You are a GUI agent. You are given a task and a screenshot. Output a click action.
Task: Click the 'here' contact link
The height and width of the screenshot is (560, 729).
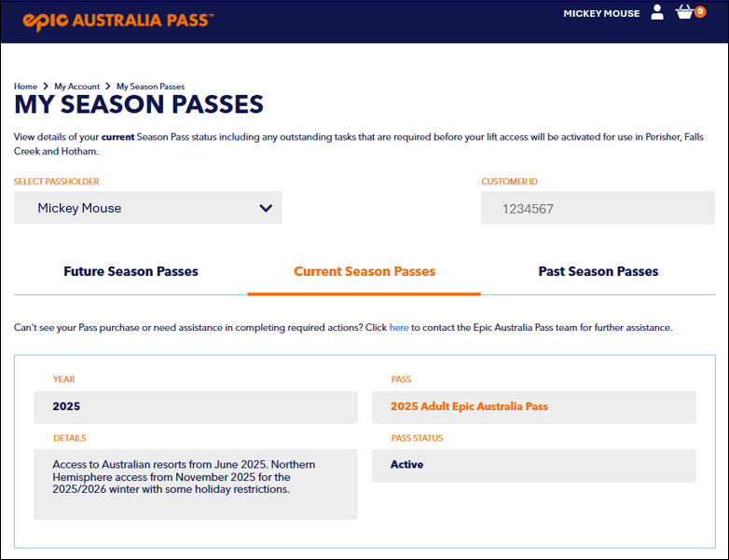pyautogui.click(x=399, y=328)
